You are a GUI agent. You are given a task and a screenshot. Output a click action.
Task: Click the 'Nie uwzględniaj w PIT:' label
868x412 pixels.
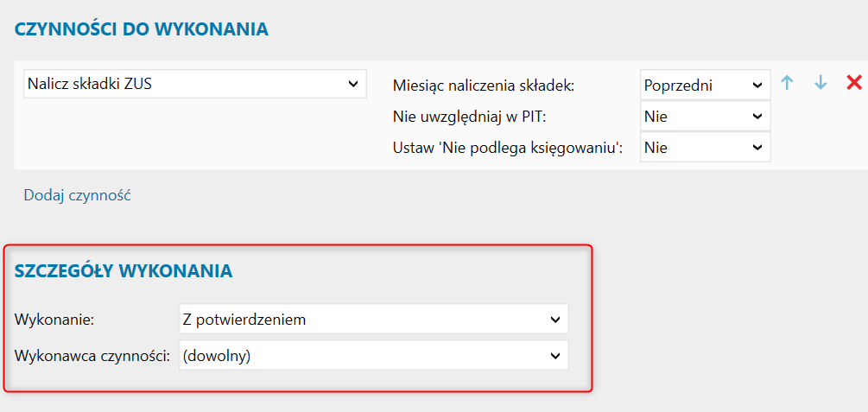[x=467, y=117]
